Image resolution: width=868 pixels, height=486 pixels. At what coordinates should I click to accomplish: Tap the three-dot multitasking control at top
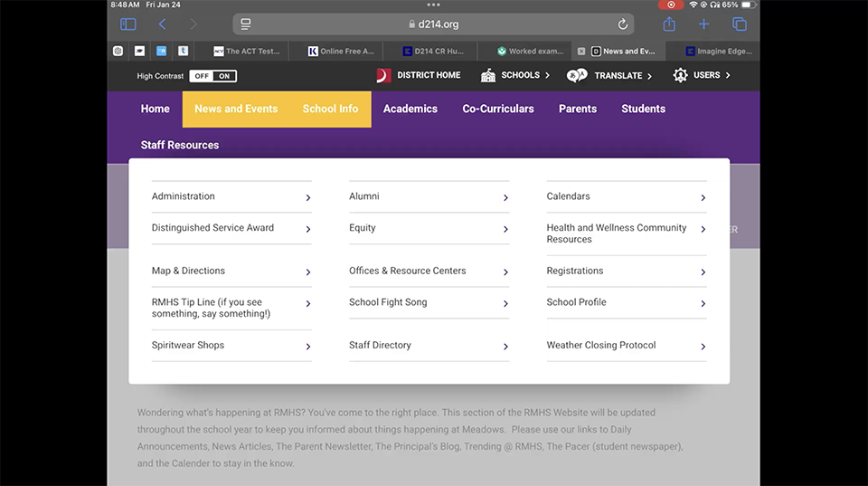433,5
